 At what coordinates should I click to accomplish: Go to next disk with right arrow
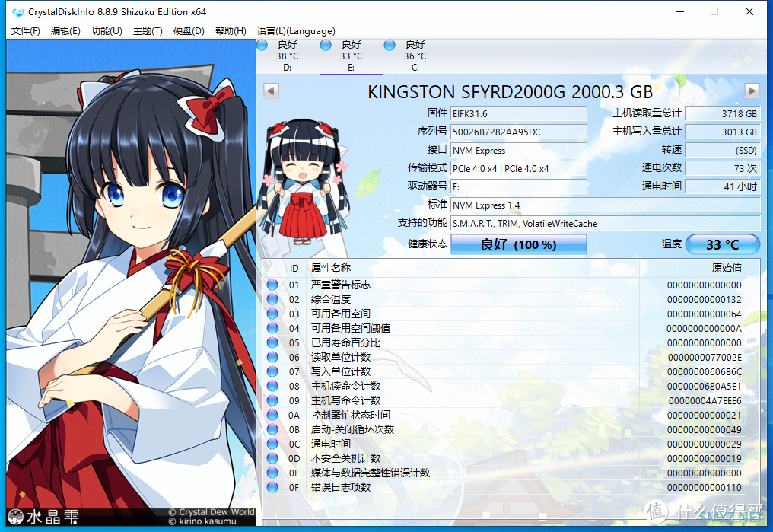coord(751,91)
